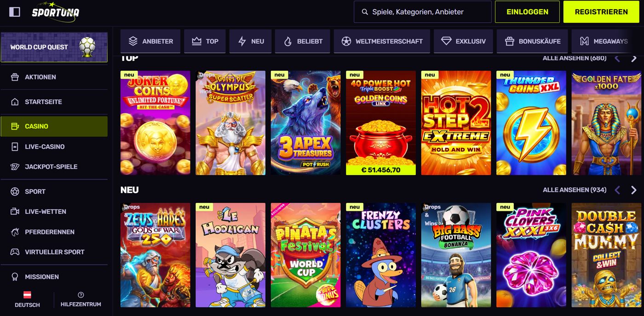Viewport: 644px width, 316px height.
Task: Click the M icon on Megaways
Action: tap(584, 41)
